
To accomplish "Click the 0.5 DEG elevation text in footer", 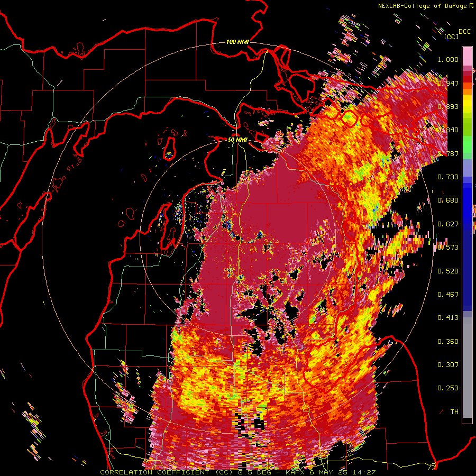I will point(254,472).
